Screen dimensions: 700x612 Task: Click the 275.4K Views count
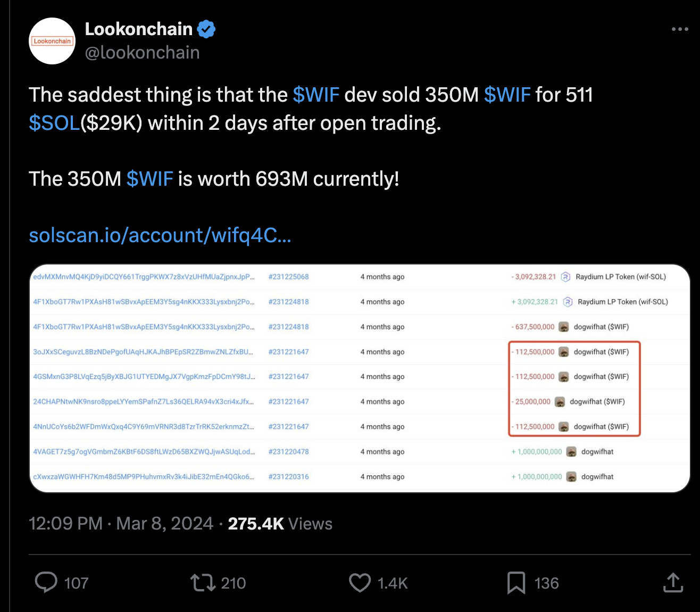(280, 524)
